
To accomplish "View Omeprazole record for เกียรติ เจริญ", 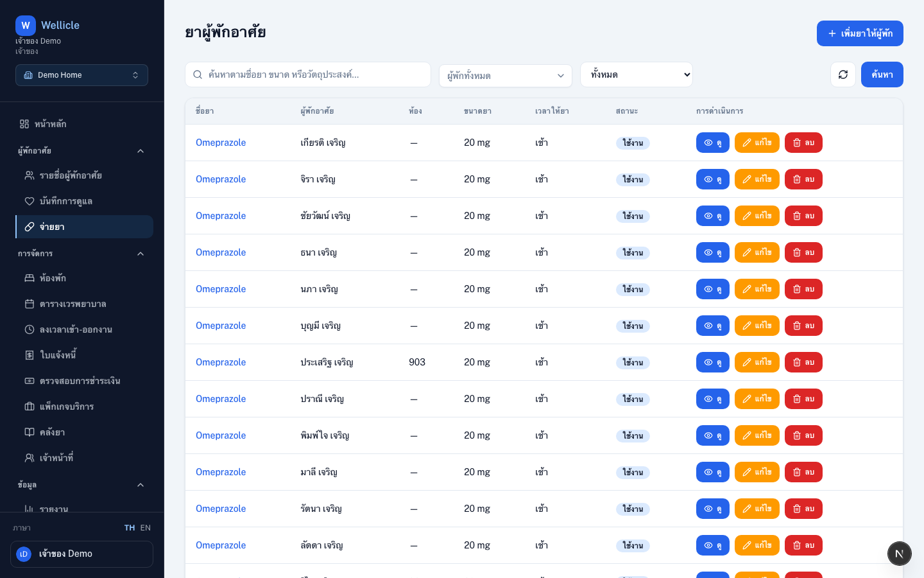I will coord(713,143).
